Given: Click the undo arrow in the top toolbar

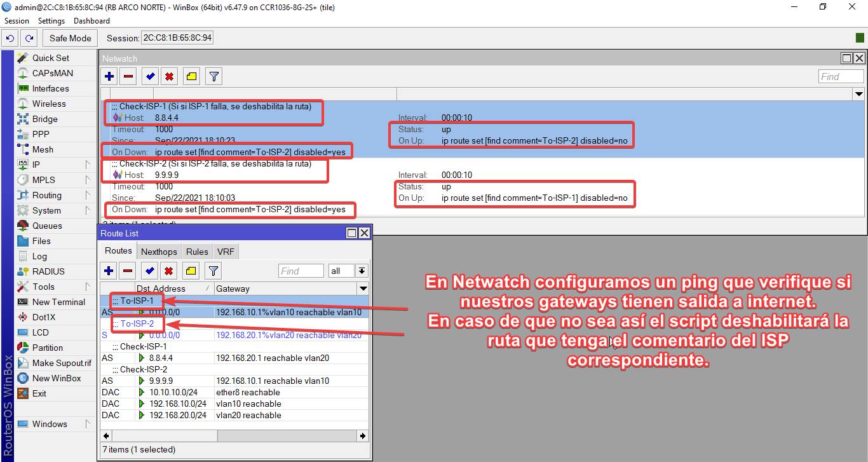Looking at the screenshot, I should click(10, 38).
